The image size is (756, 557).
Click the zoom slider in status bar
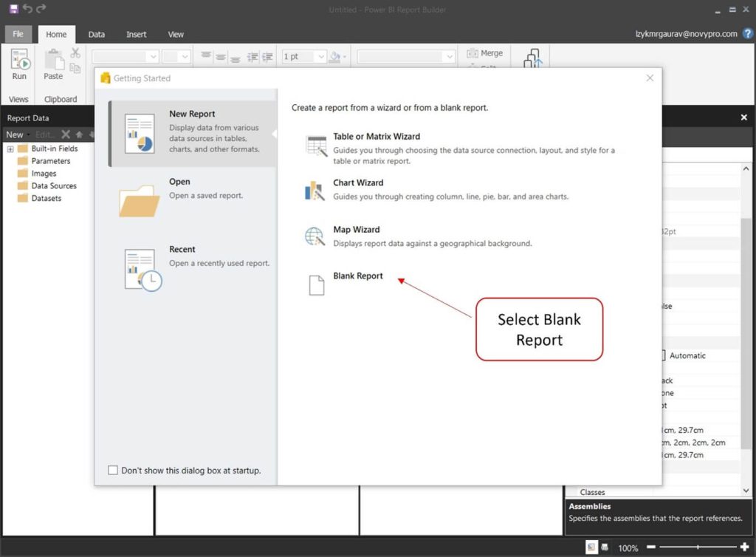pos(698,547)
